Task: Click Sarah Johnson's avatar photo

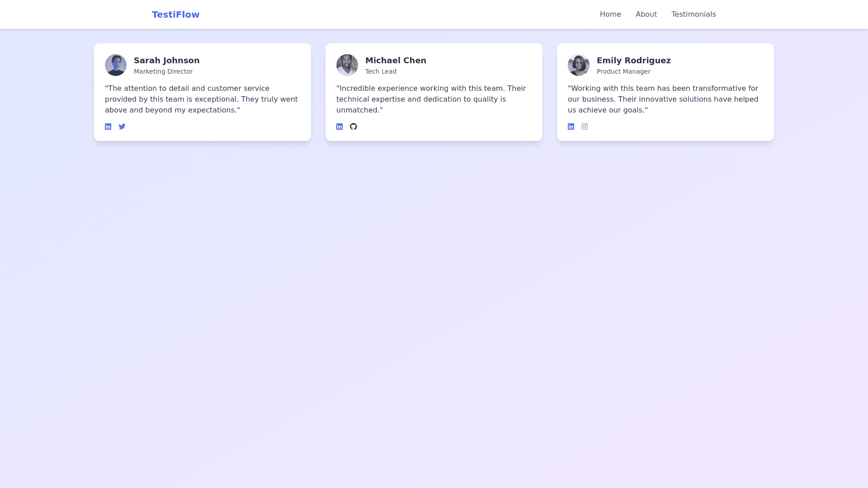Action: point(116,65)
